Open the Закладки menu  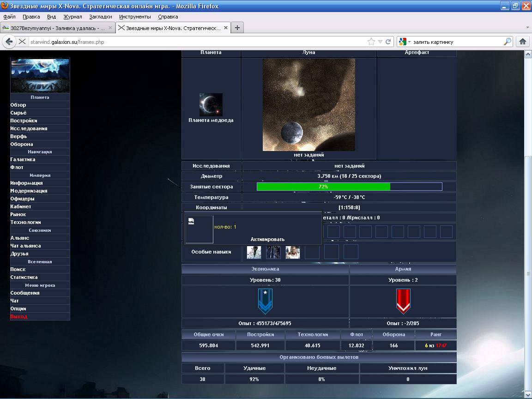pos(100,17)
